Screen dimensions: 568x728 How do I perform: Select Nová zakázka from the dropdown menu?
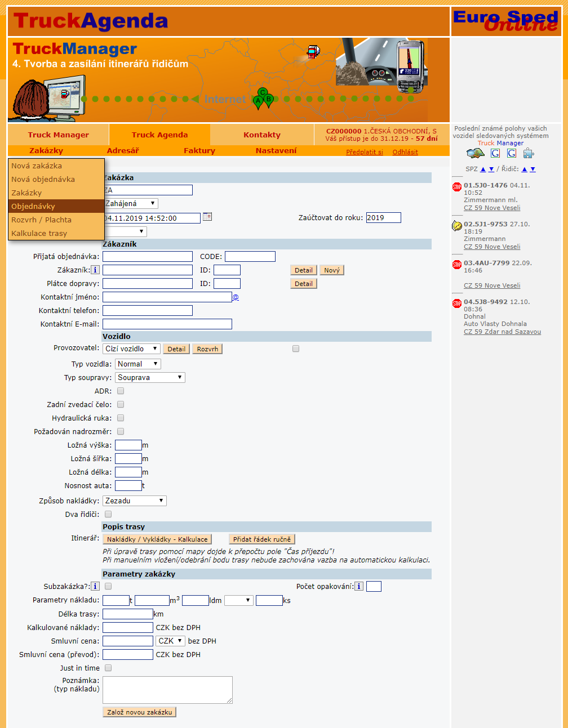pyautogui.click(x=56, y=166)
